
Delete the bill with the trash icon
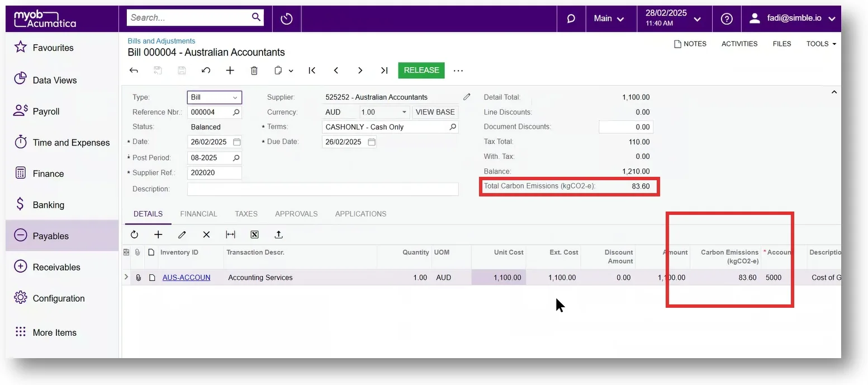254,71
